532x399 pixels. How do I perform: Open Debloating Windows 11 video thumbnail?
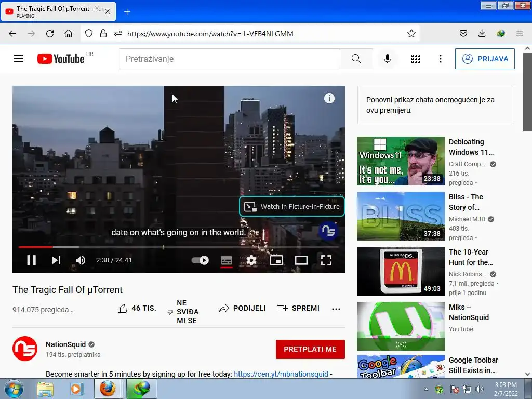click(401, 161)
